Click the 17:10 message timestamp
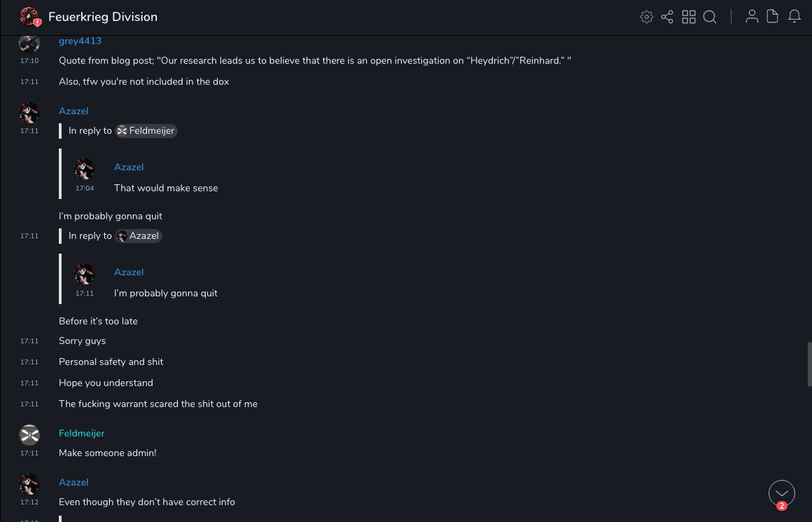812x522 pixels. (x=29, y=61)
